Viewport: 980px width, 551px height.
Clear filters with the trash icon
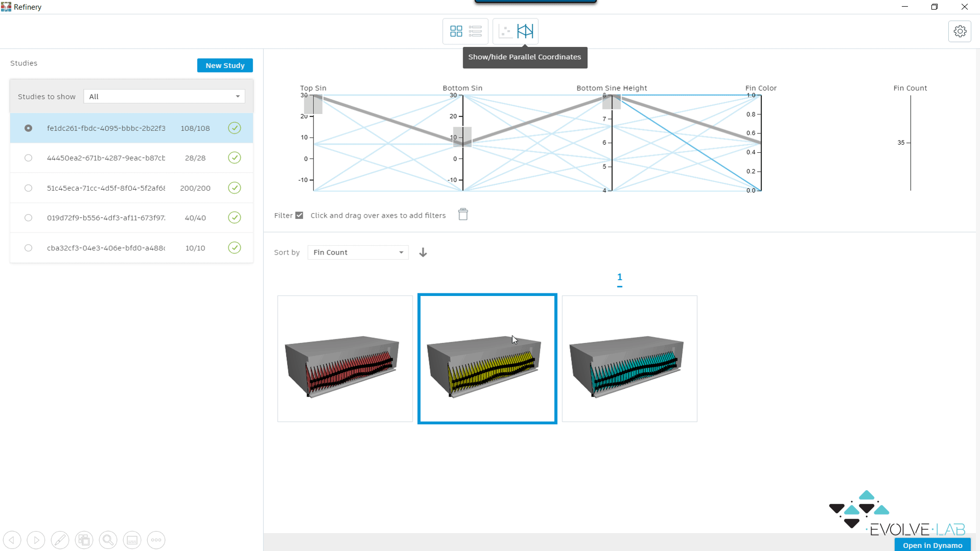point(463,214)
